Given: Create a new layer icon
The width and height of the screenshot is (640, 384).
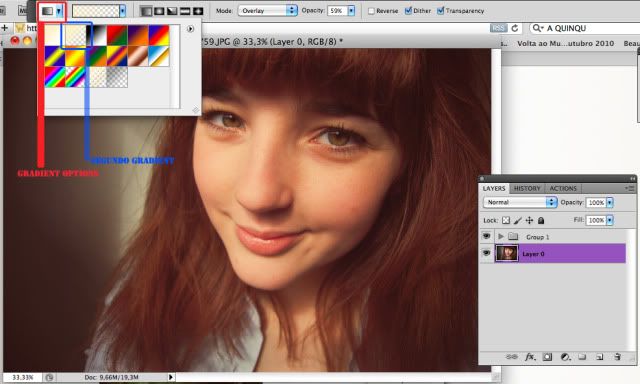Looking at the screenshot, I should pyautogui.click(x=600, y=357).
